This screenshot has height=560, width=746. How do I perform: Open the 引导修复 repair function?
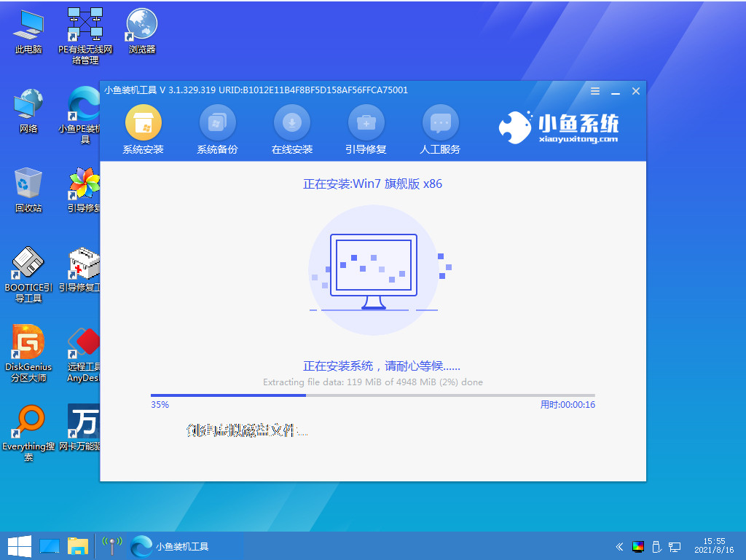point(366,130)
